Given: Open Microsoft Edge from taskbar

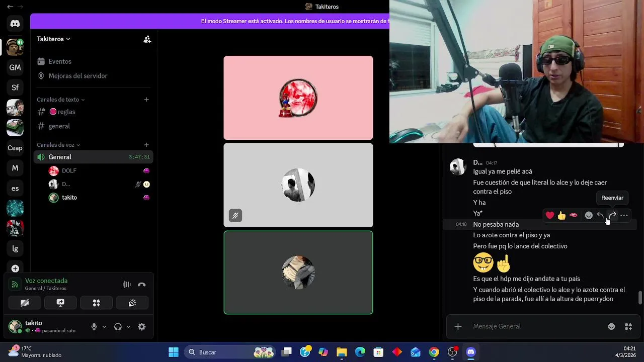Looking at the screenshot, I should [360, 352].
